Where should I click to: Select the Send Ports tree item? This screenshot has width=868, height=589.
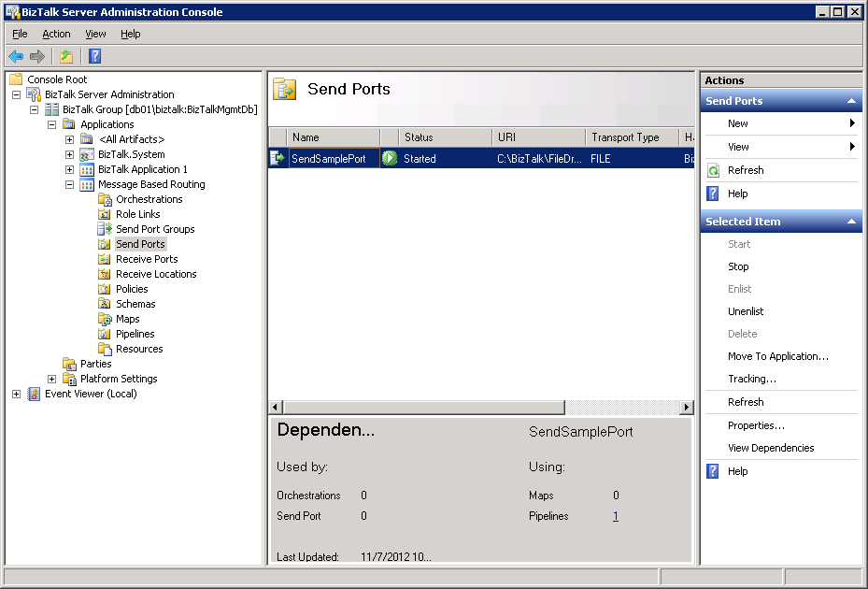pyautogui.click(x=140, y=244)
